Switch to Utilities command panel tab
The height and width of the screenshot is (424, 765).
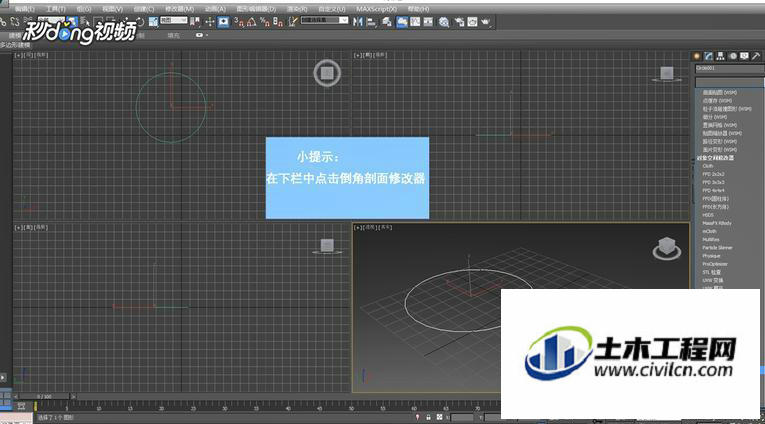tap(756, 56)
